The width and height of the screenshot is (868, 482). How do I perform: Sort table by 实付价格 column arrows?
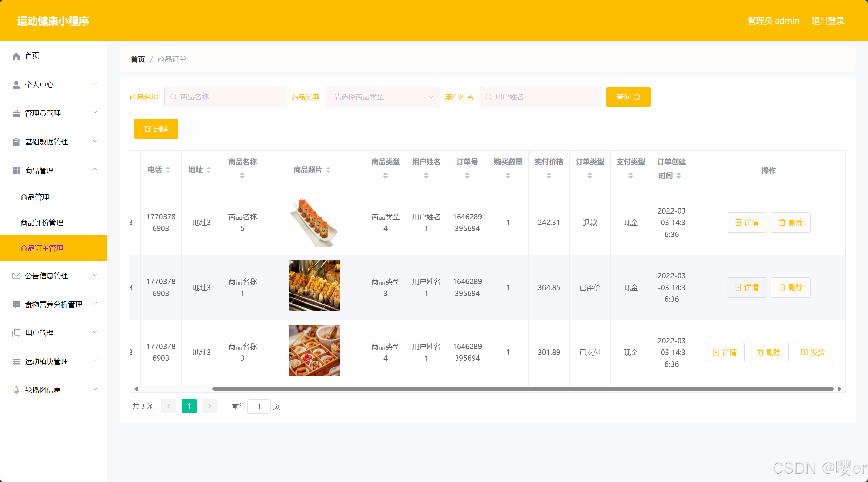click(549, 176)
